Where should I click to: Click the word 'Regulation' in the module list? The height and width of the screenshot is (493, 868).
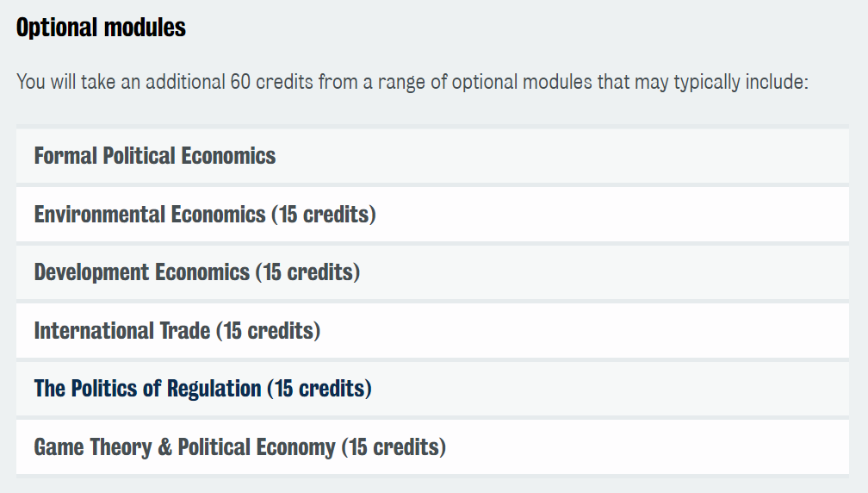(x=214, y=390)
